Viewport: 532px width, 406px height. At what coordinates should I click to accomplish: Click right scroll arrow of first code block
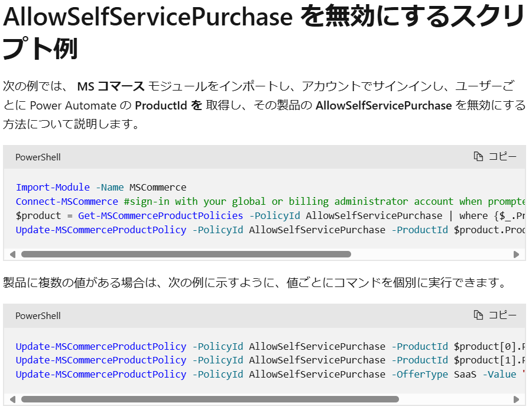[517, 254]
